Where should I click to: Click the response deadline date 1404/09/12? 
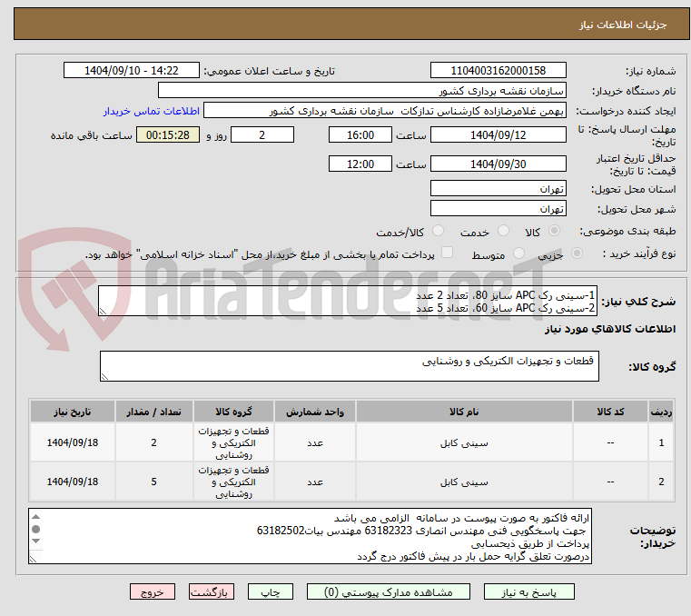point(498,134)
